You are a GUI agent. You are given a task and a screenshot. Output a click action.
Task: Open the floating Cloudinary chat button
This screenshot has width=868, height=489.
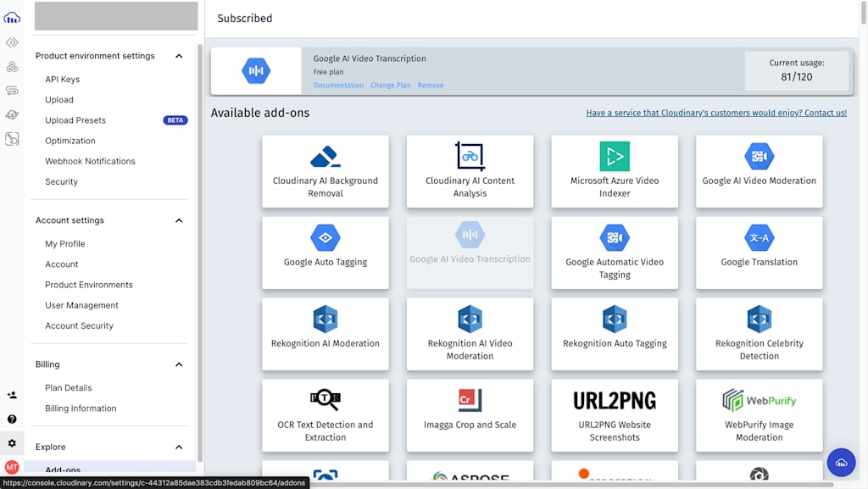tap(841, 463)
